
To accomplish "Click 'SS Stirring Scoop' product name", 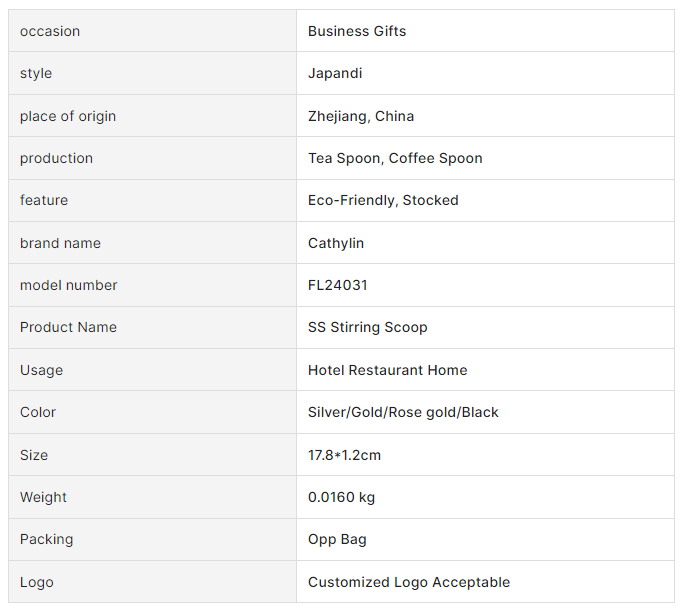I will coord(368,327).
